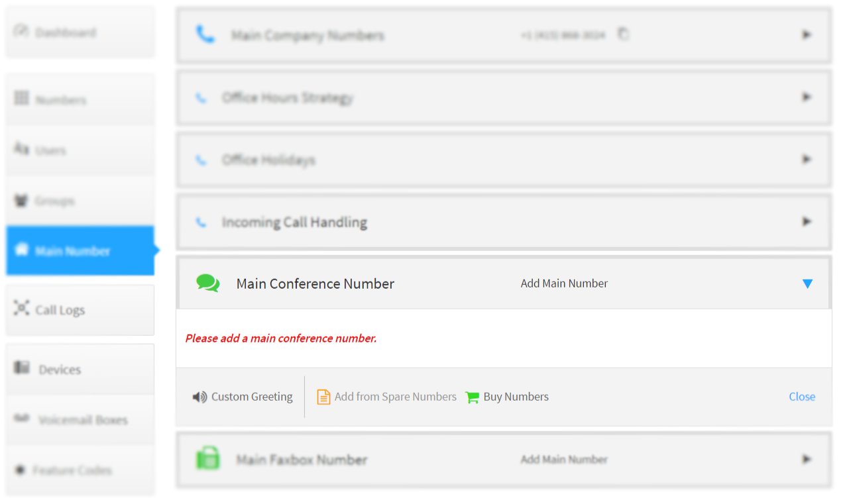
Task: Click the Office Hours Strategy phone icon
Action: coord(201,98)
